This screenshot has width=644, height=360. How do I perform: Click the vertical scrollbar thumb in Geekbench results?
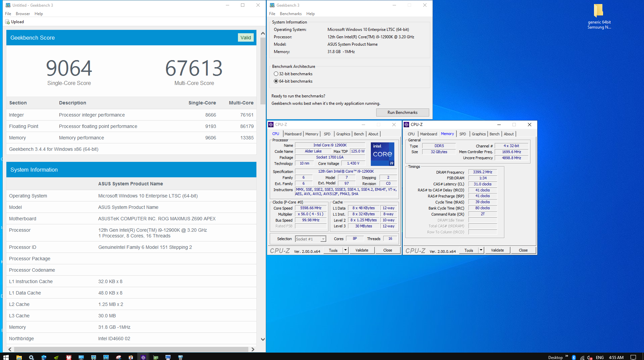263,71
